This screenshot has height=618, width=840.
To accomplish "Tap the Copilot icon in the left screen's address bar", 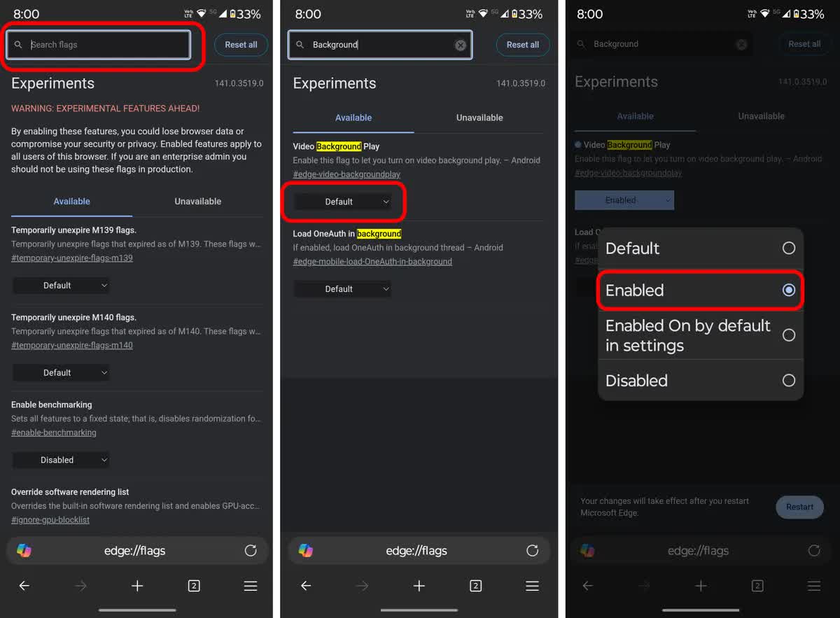I will [24, 551].
